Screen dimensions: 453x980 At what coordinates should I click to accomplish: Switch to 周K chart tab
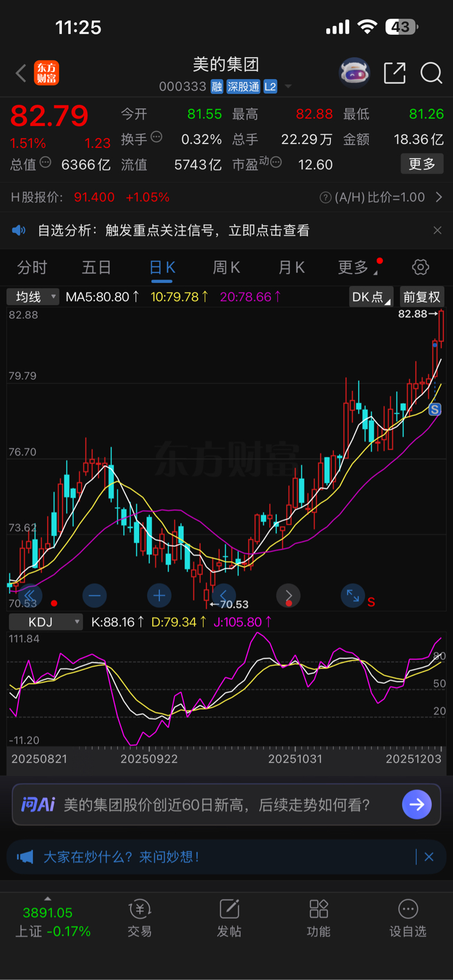pos(226,268)
